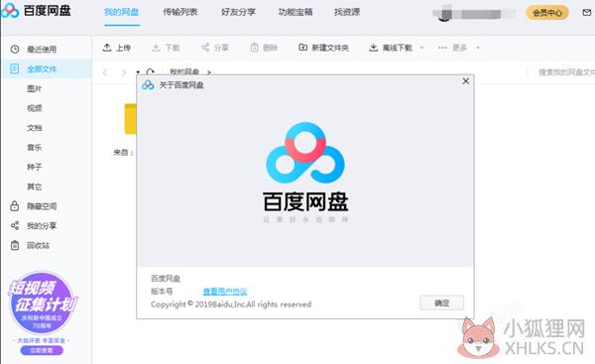The height and width of the screenshot is (364, 595).
Task: Click the lock icon beside 隐藏空间
Action: (15, 205)
